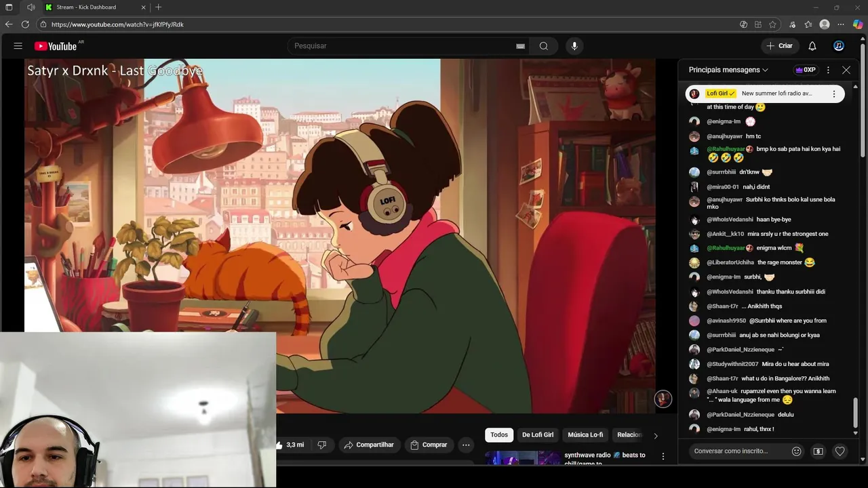Open the reader/Copilot icon in address bar
Viewport: 868px width, 488px height.
pyautogui.click(x=744, y=24)
